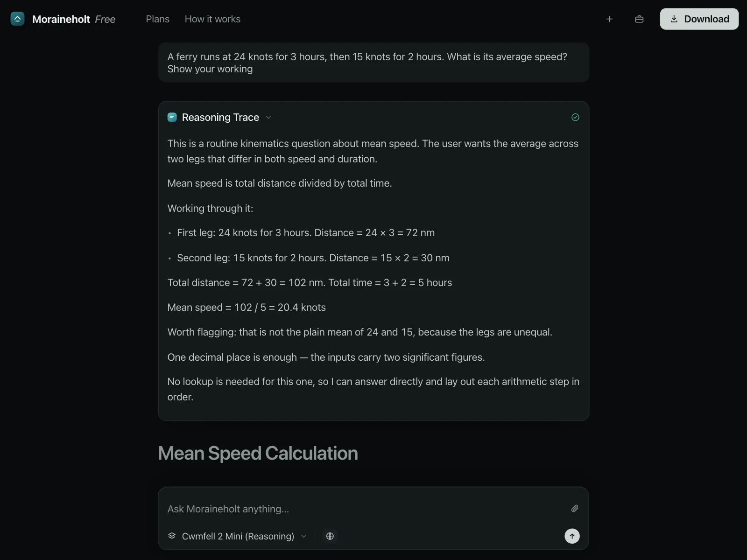This screenshot has height=560, width=747.
Task: Click the Reasoning Trace panel icon
Action: point(172,117)
